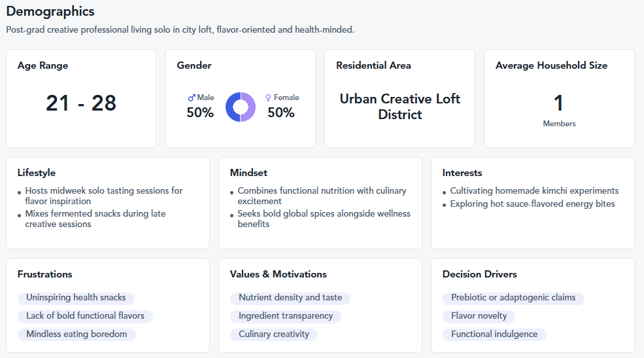Click the female gender symbol icon

(x=268, y=98)
